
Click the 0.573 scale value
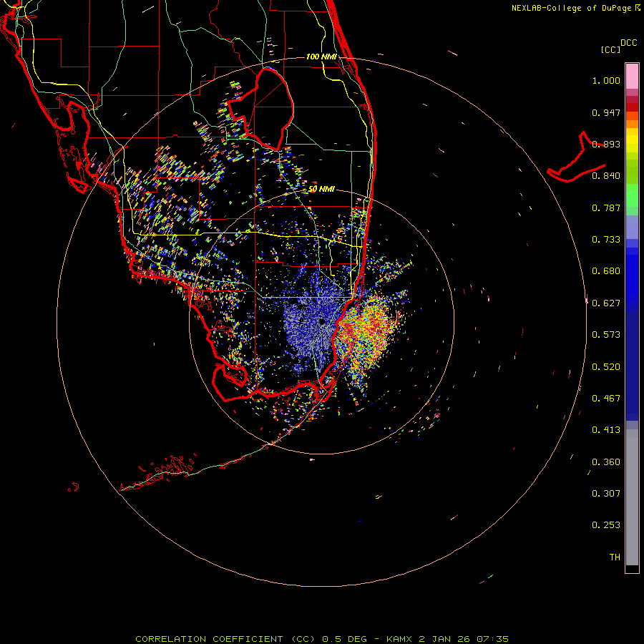pos(606,335)
